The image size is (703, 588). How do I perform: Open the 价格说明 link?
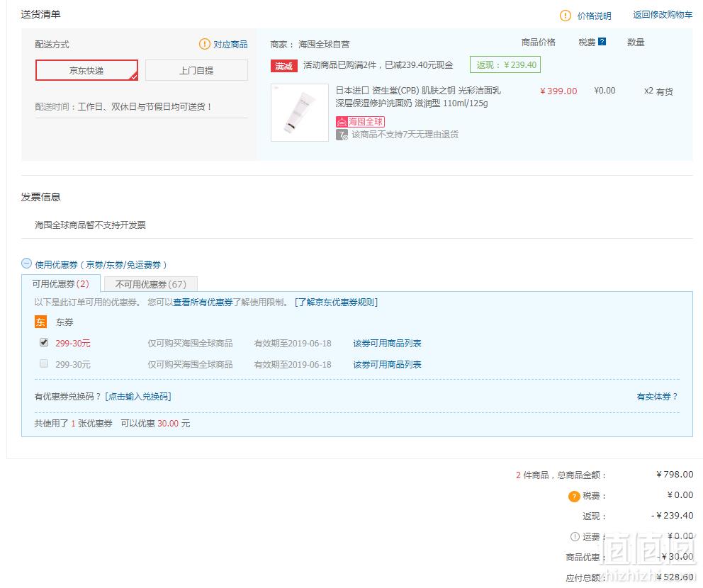(594, 16)
